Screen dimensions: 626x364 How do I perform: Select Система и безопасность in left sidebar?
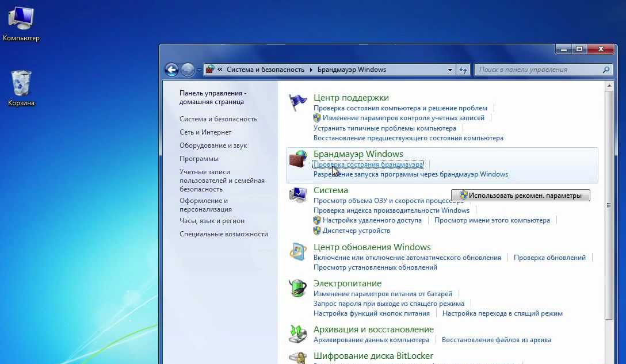point(219,119)
